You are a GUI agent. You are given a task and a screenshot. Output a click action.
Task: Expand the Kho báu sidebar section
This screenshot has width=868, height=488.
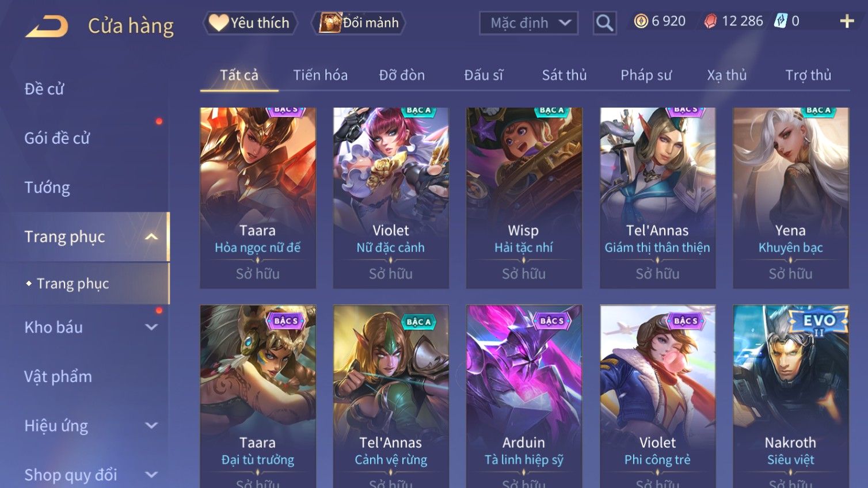151,327
